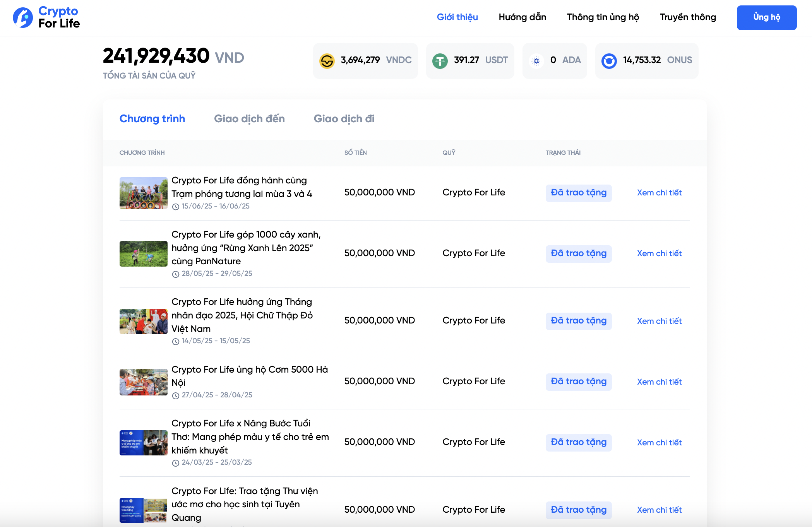Viewport: 812px width, 527px height.
Task: Switch to the Giao dịch đến tab
Action: point(249,118)
